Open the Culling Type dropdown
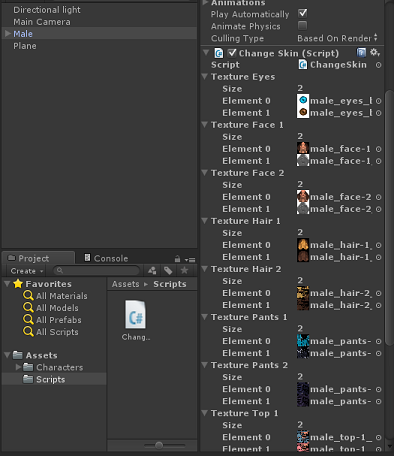The height and width of the screenshot is (456, 394). point(338,38)
